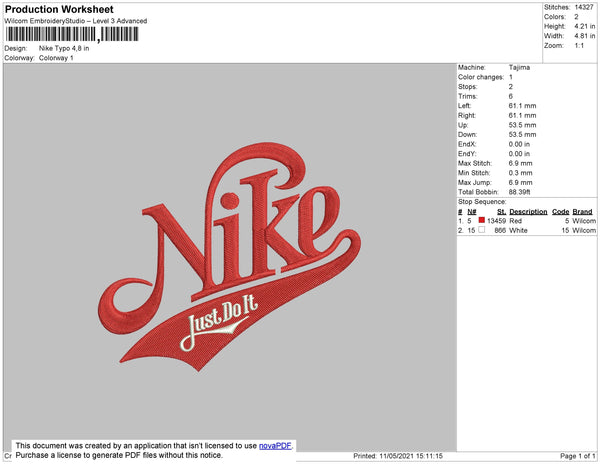Click the novaPDF hyperlink
This screenshot has height=464, width=600.
(x=277, y=445)
